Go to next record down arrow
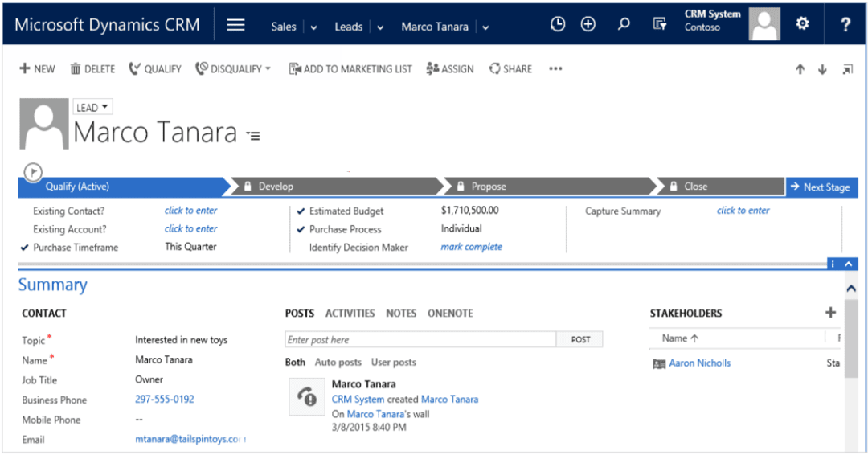The width and height of the screenshot is (868, 455). [823, 69]
